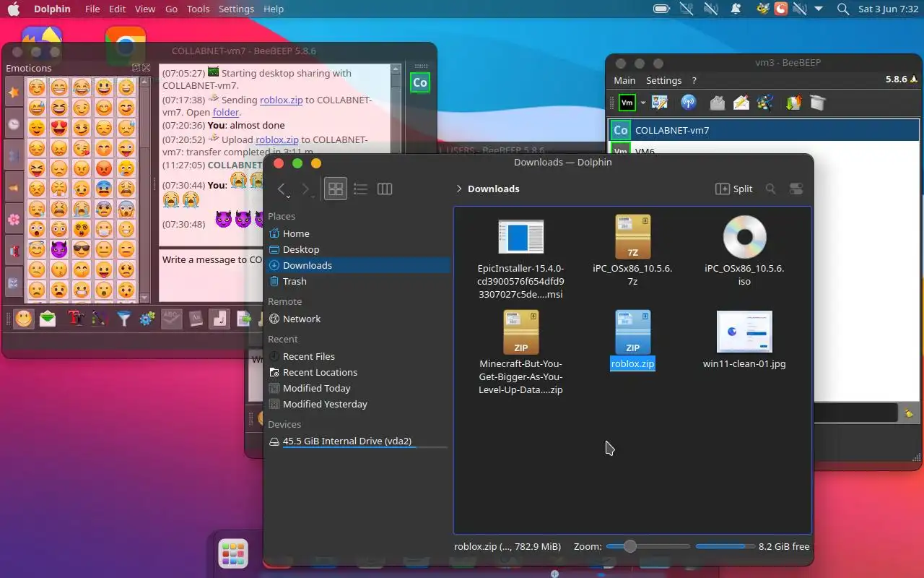Toggle ABC spell checking button
This screenshot has height=578, width=924.
pyautogui.click(x=172, y=318)
